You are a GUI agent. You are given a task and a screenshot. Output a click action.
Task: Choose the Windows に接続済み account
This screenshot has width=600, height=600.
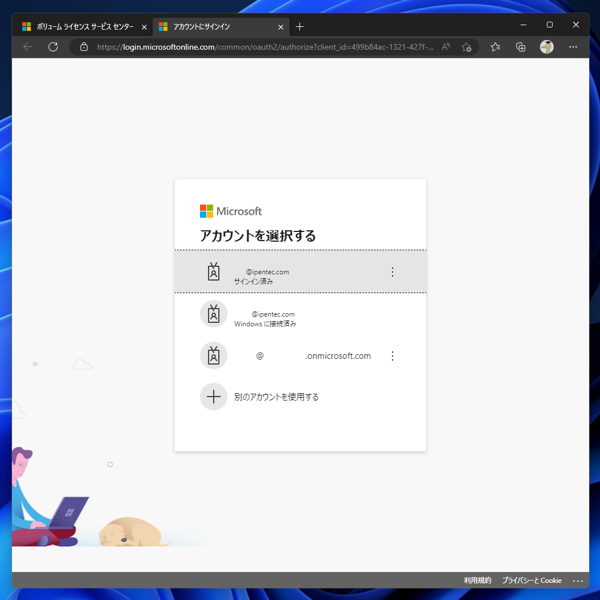tap(300, 314)
